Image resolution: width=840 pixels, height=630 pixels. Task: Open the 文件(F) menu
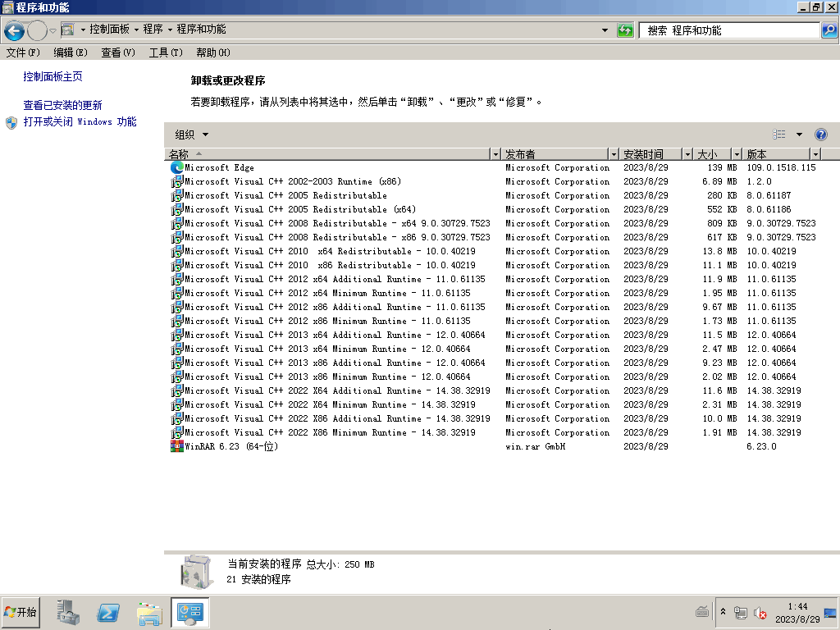[23, 52]
